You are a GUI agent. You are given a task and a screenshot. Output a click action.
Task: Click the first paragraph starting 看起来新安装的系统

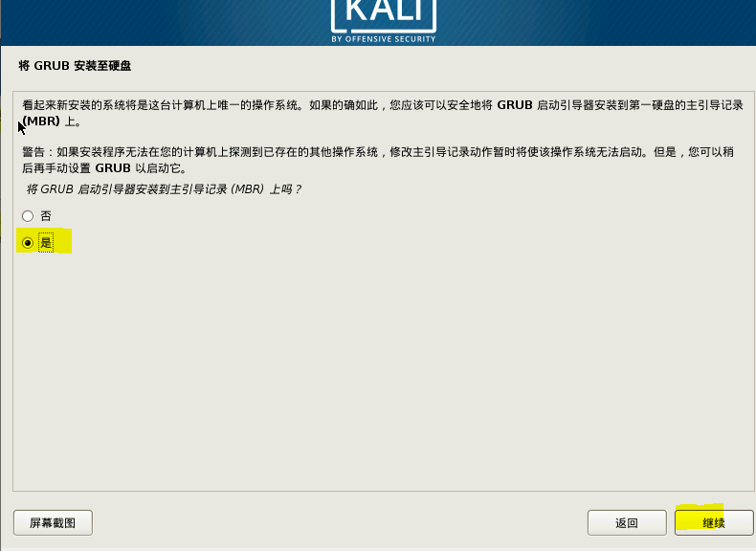pos(383,113)
